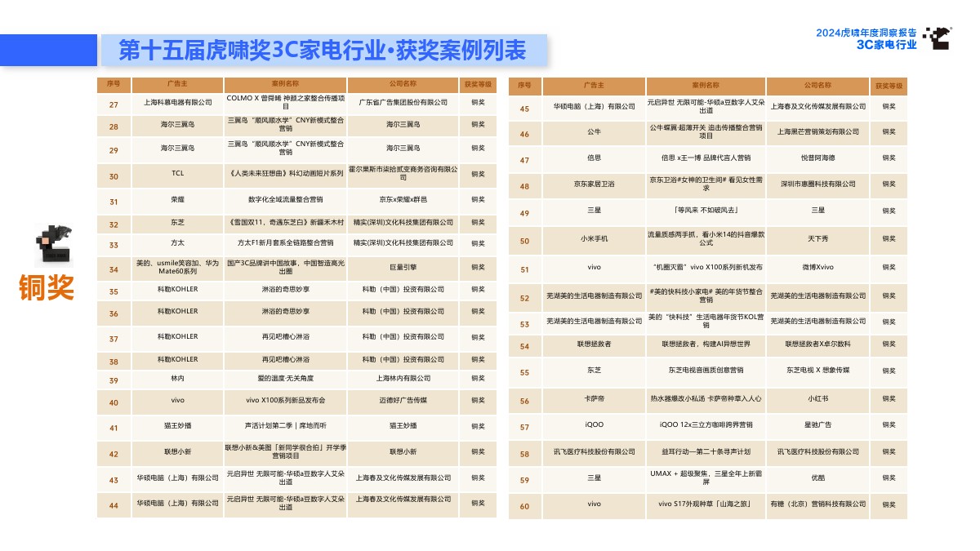The height and width of the screenshot is (551, 980).
Task: Select company 深圳市惠圈科技有限公司
Action: pos(818,184)
